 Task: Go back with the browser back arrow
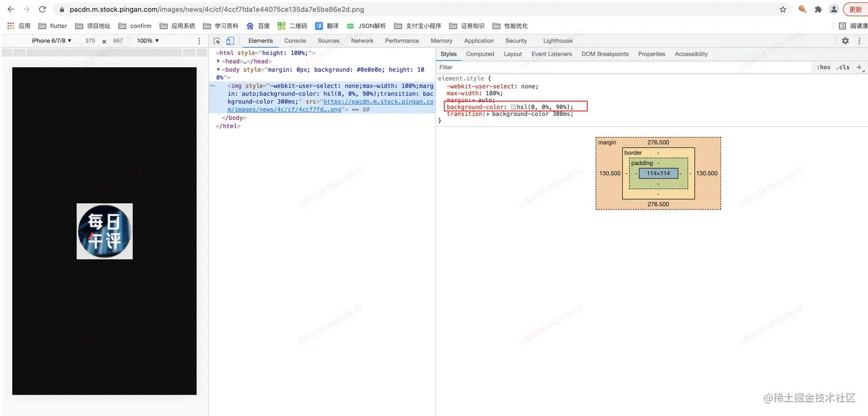pyautogui.click(x=10, y=9)
